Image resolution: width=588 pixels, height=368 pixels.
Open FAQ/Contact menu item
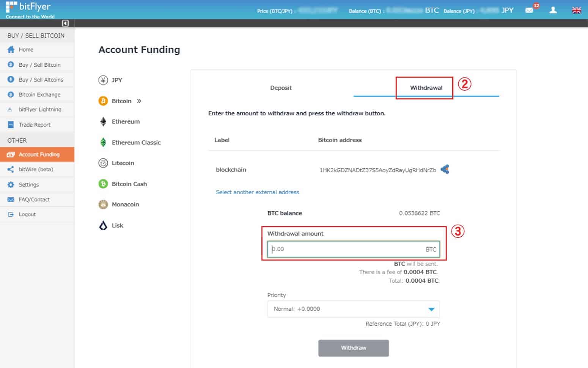tap(37, 200)
